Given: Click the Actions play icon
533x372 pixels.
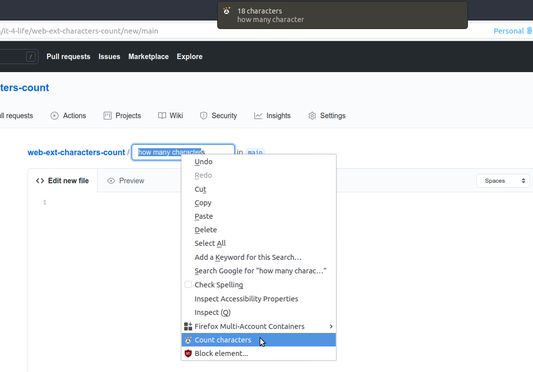Looking at the screenshot, I should point(54,116).
